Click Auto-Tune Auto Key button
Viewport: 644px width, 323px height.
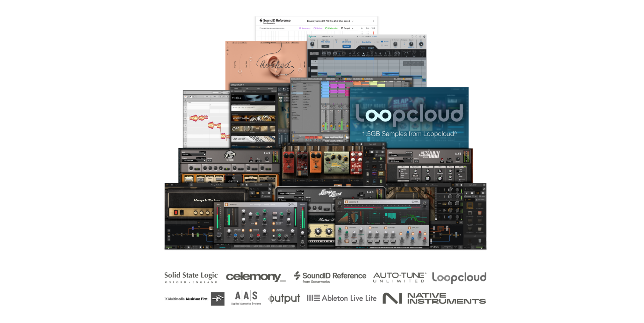coord(347,46)
